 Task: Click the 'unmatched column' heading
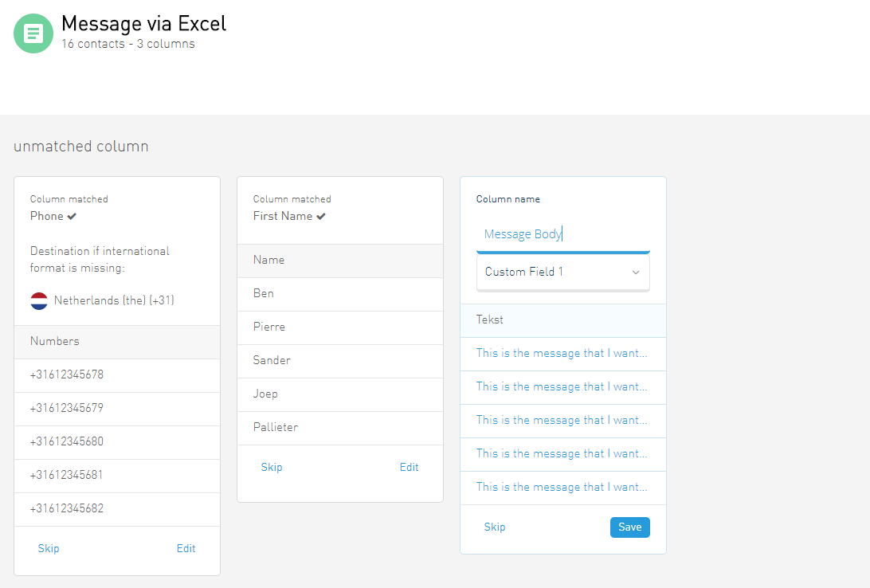pos(81,146)
